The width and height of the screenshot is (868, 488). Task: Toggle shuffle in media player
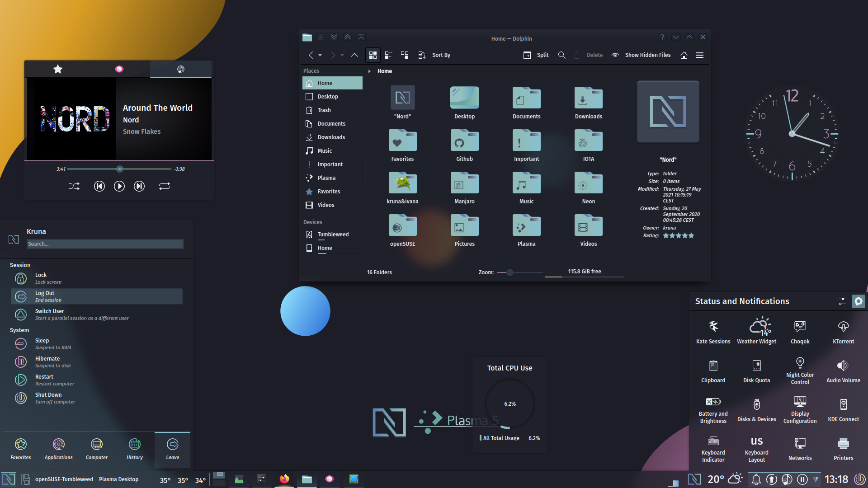click(x=74, y=186)
